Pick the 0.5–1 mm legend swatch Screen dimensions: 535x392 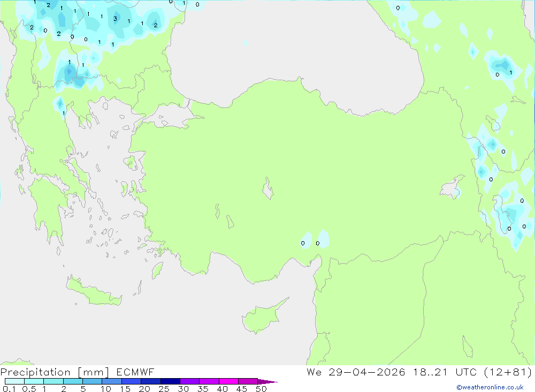[34, 381]
